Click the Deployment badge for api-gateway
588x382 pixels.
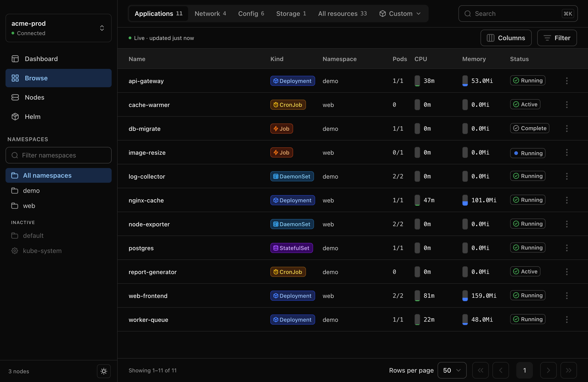coord(293,81)
